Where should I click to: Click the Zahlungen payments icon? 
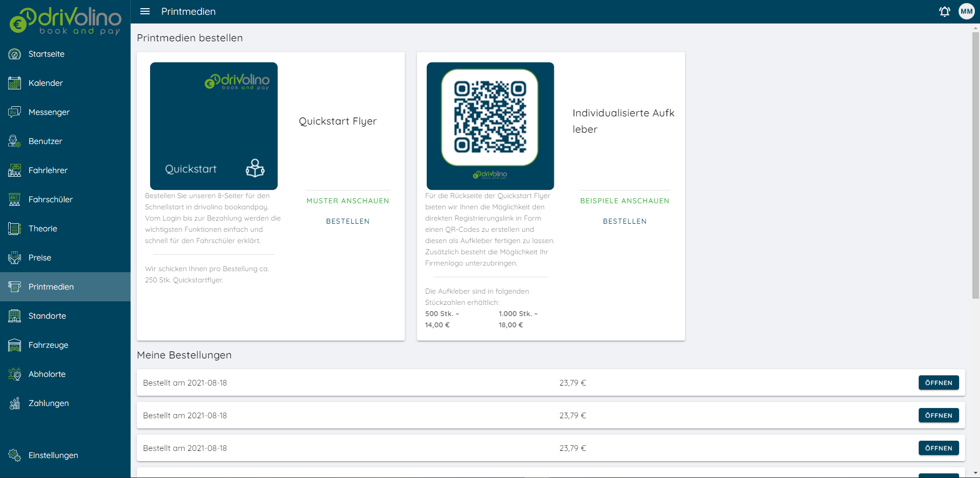tap(15, 403)
